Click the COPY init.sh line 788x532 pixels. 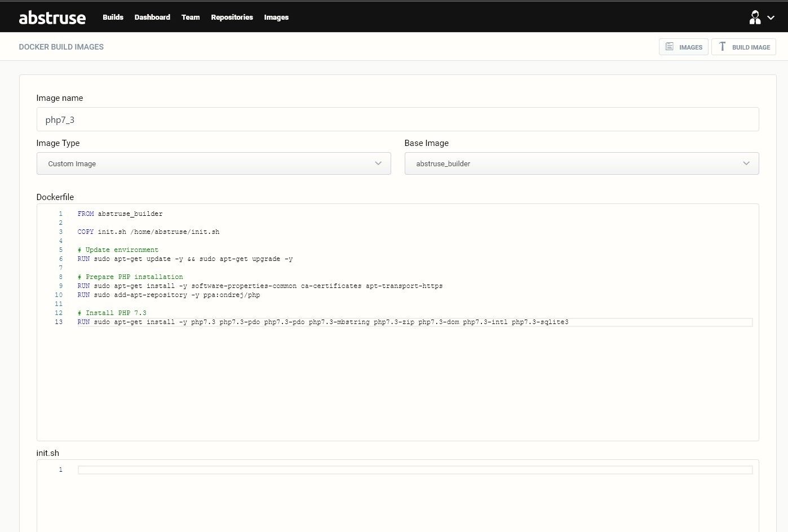[148, 232]
